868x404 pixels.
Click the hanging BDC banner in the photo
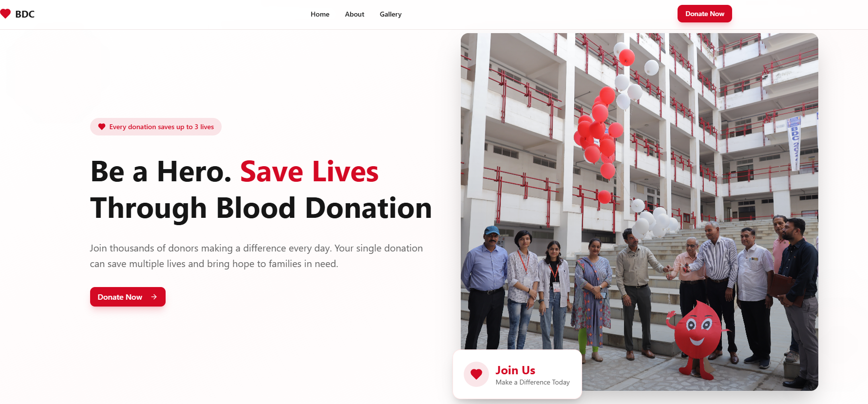coord(794,143)
